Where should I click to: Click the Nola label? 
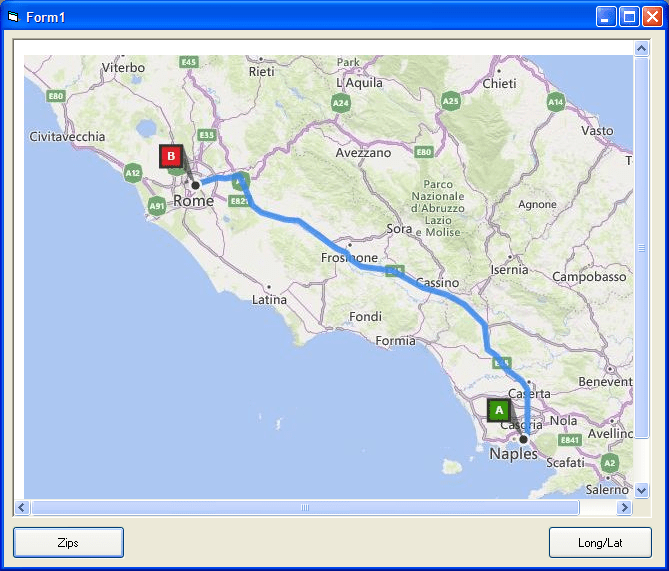click(563, 421)
